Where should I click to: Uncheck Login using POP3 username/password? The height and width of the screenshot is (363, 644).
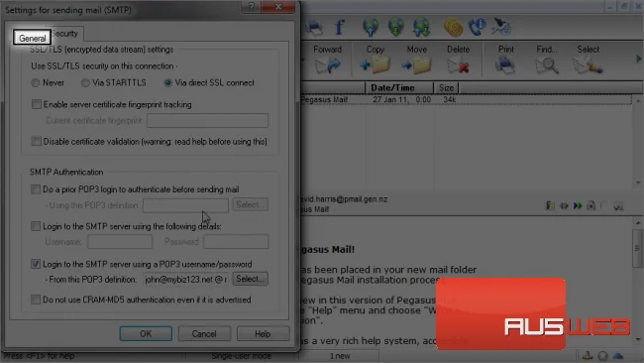(x=36, y=264)
